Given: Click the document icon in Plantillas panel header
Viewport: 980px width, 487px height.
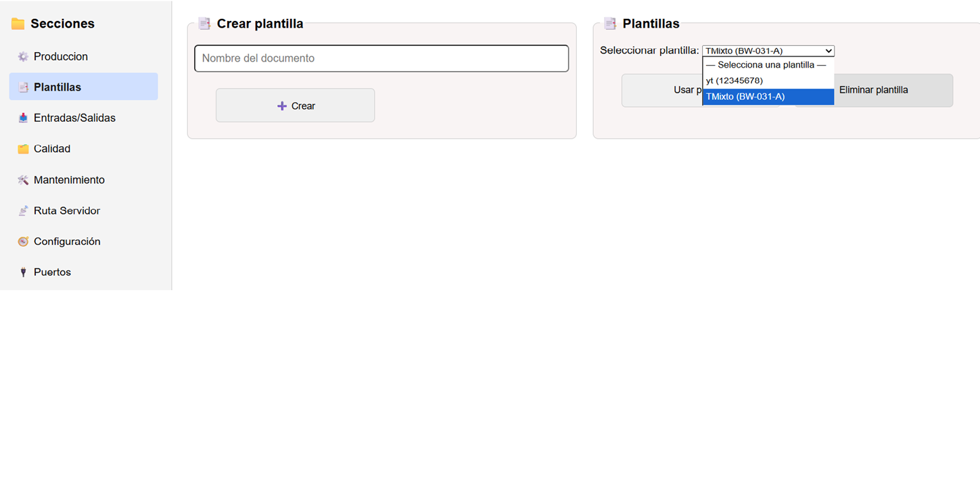Looking at the screenshot, I should tap(610, 22).
